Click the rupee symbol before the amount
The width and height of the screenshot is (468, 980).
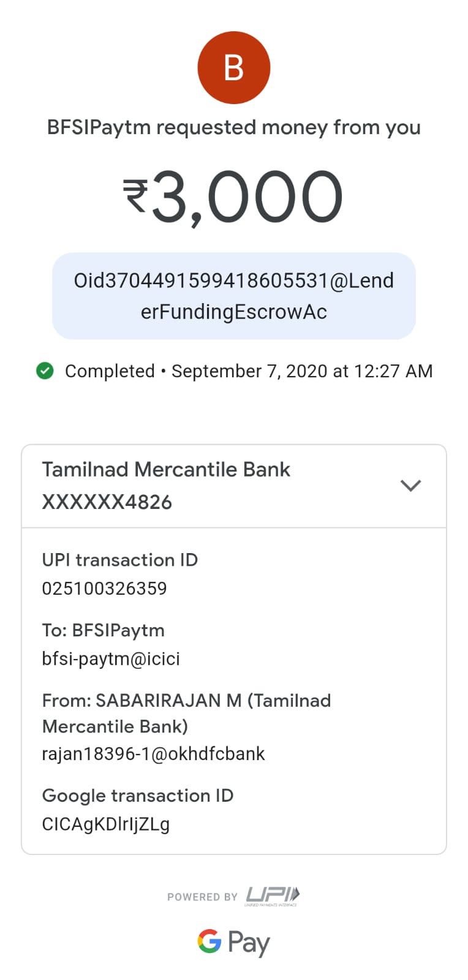(135, 196)
